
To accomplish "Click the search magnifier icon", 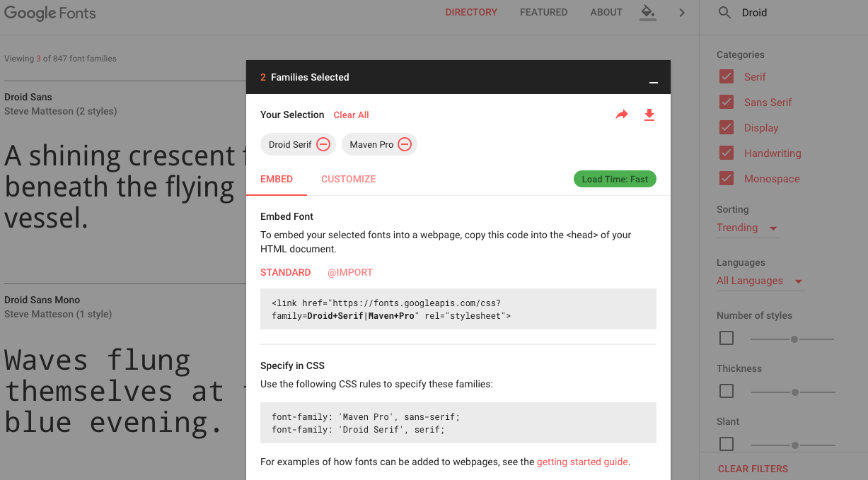I will [724, 13].
